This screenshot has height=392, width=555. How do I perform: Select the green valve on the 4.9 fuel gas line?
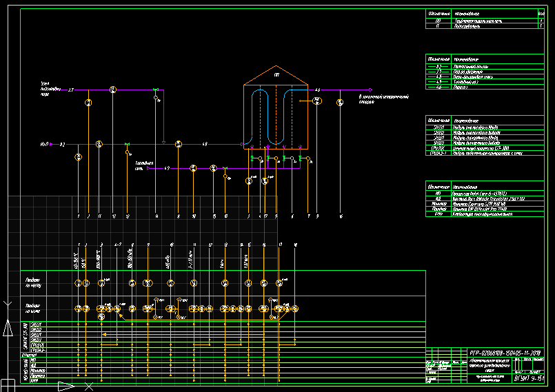(x=225, y=168)
